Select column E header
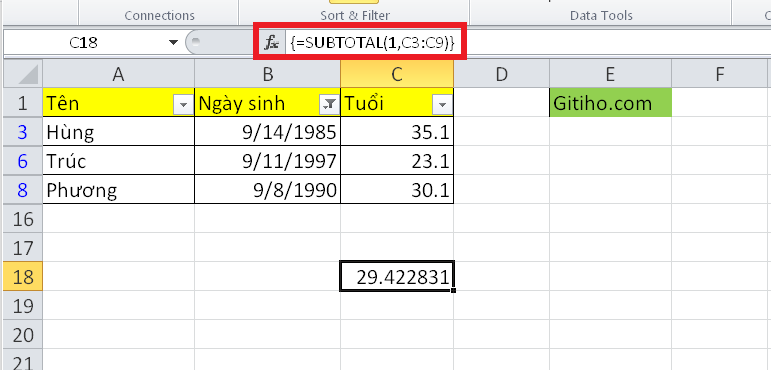The height and width of the screenshot is (370, 771). pyautogui.click(x=610, y=74)
